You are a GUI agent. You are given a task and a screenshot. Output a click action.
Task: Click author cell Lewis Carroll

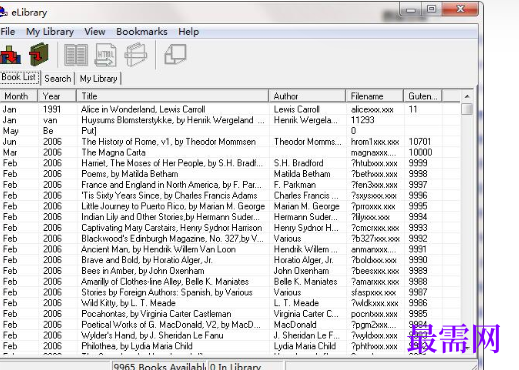[296, 109]
